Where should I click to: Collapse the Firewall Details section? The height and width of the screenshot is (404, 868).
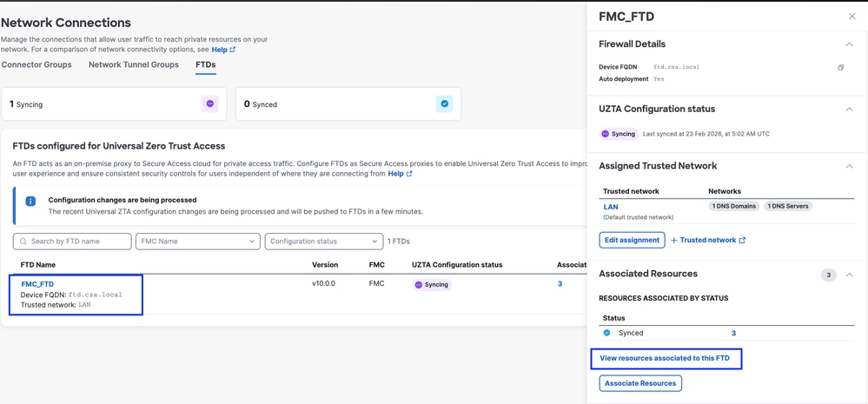click(849, 44)
